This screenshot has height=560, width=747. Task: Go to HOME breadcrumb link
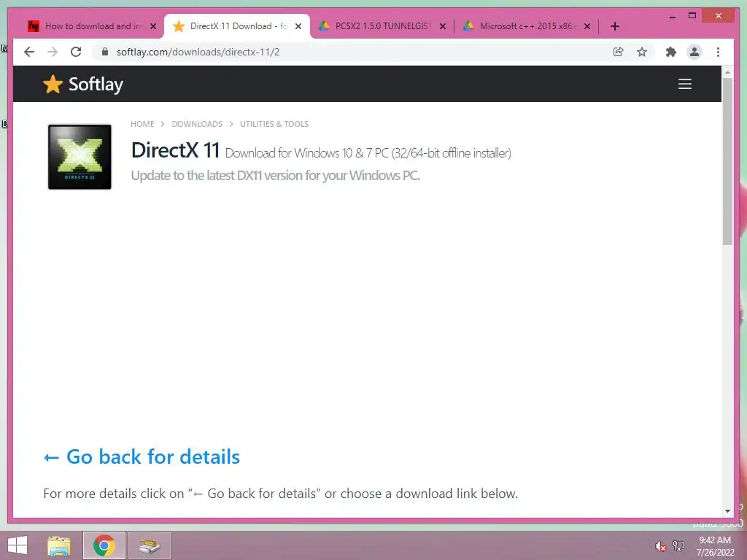(142, 124)
